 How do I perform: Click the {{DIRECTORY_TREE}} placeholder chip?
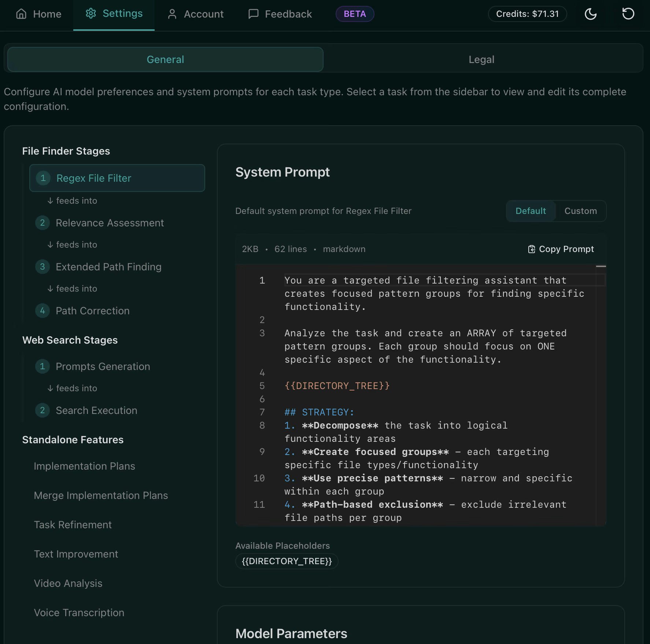pyautogui.click(x=287, y=561)
